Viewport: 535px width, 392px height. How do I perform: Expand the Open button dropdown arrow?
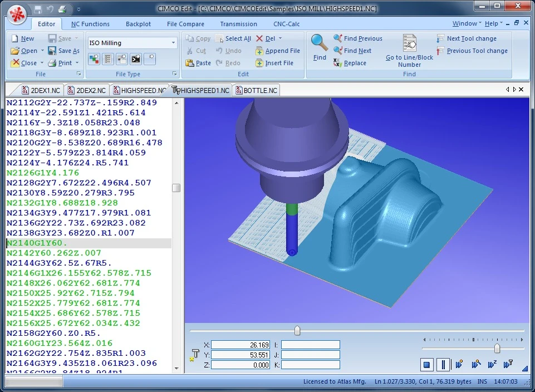[x=42, y=51]
